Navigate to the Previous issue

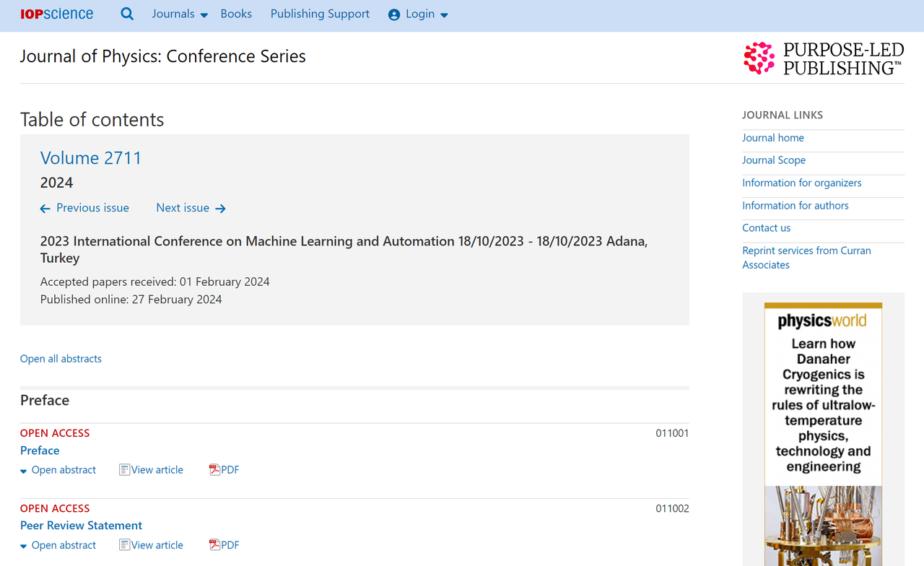click(x=84, y=207)
